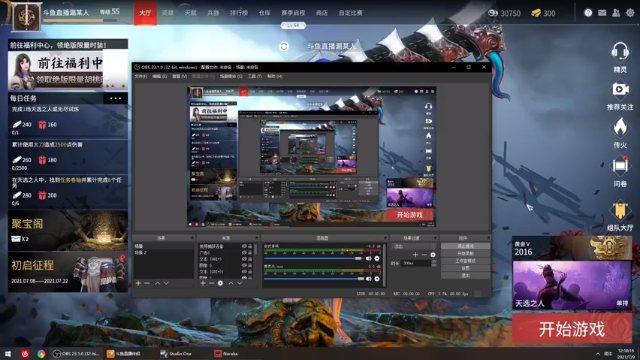This screenshot has width=640, height=360.
Task: Toggle the lock of 广告 source
Action: tap(250, 253)
